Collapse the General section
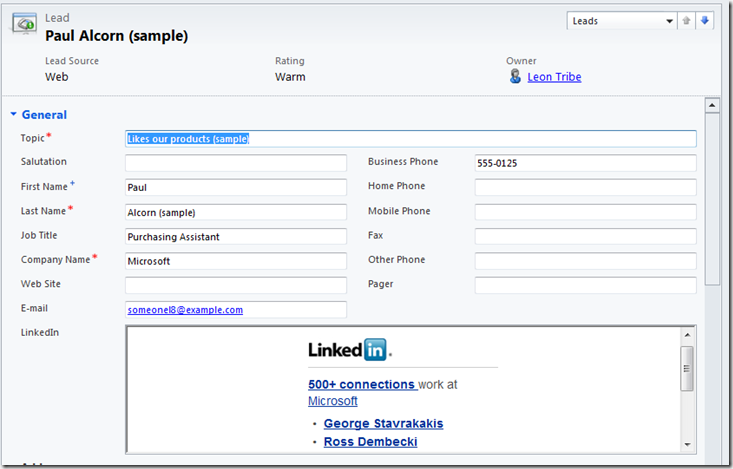733x469 pixels. (x=14, y=114)
